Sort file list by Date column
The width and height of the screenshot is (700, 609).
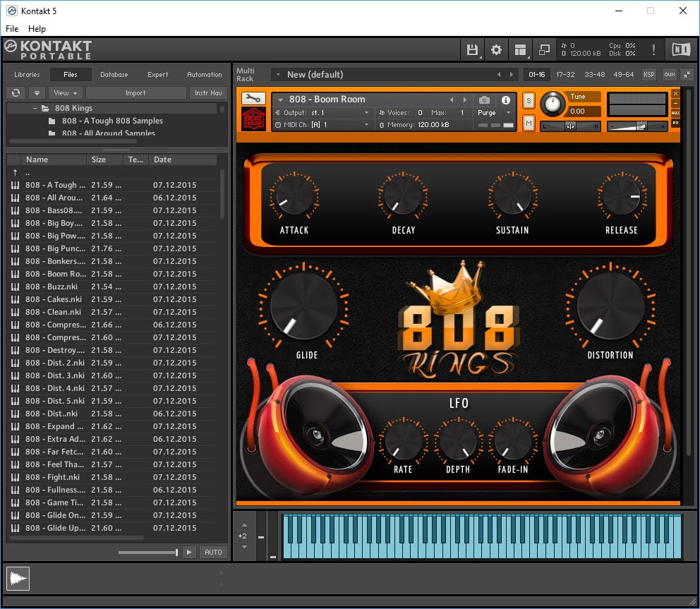point(183,159)
